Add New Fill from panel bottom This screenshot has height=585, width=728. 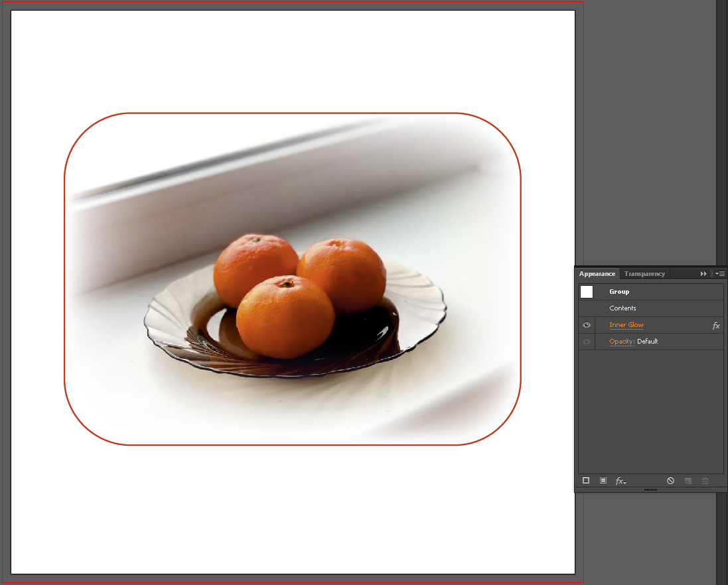[x=603, y=481]
